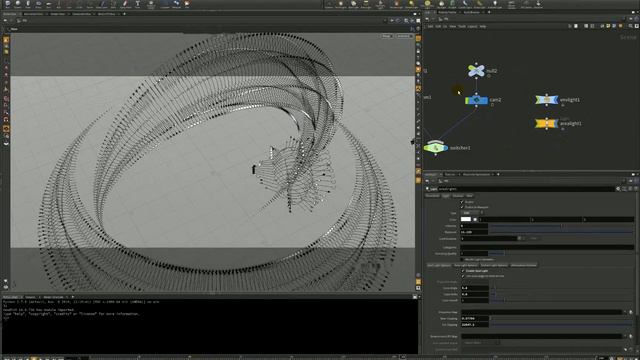
Task: Open the Tools menu in the network editor
Action: click(x=462, y=27)
